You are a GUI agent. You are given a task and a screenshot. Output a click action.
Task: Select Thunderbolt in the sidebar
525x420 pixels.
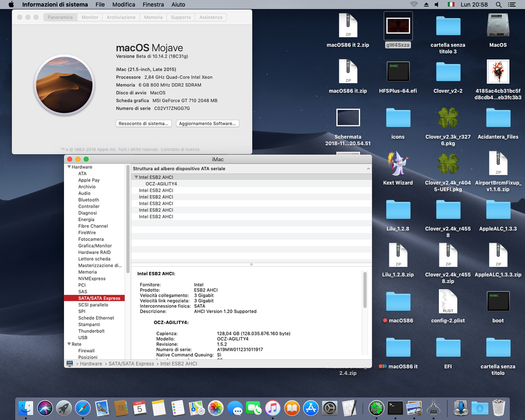coord(91,331)
